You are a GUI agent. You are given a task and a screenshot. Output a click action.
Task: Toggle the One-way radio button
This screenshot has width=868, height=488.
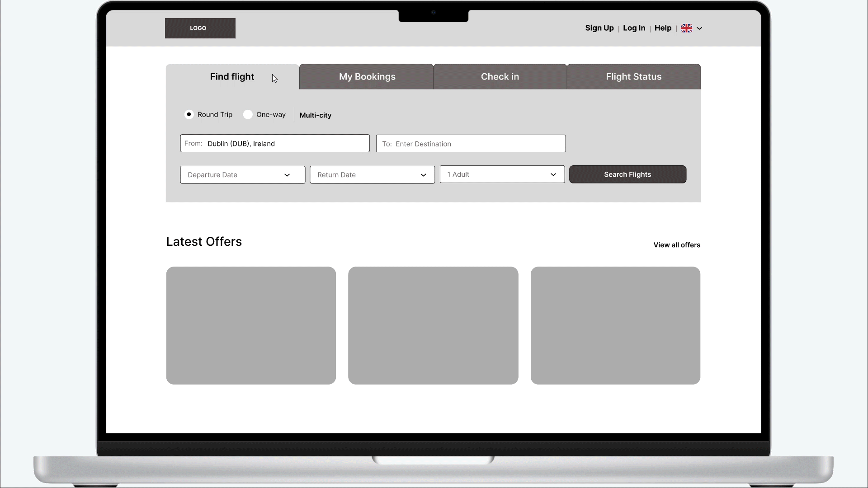coord(247,114)
